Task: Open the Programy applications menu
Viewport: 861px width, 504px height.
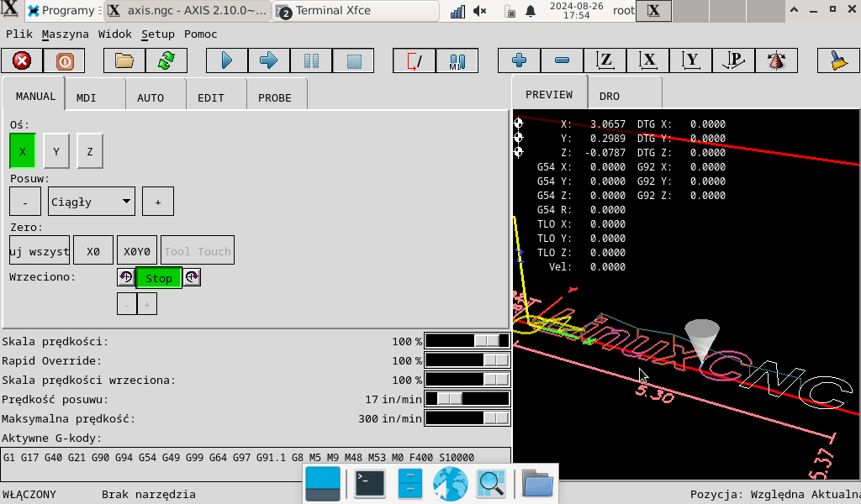Action: coord(61,10)
